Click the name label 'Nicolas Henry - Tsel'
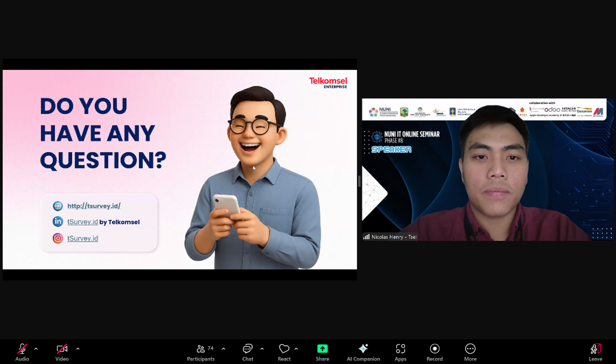 click(x=394, y=237)
